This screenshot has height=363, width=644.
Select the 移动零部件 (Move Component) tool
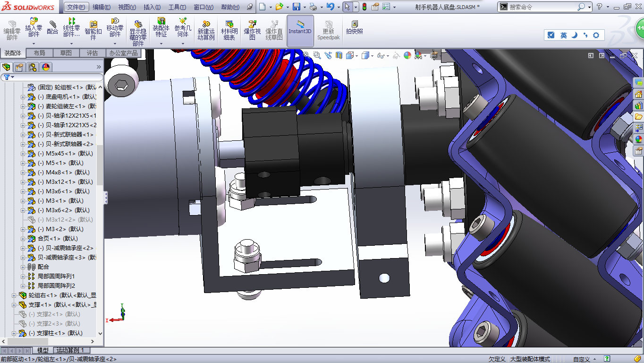115,27
